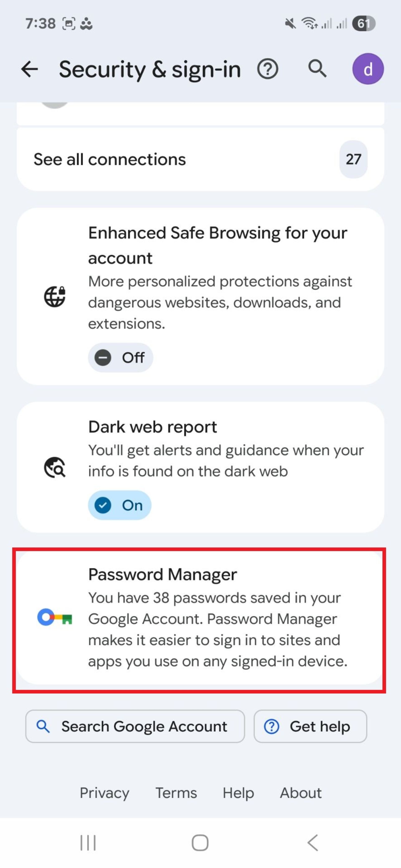The height and width of the screenshot is (868, 401).
Task: Tap the Password Manager key icon
Action: [x=55, y=617]
